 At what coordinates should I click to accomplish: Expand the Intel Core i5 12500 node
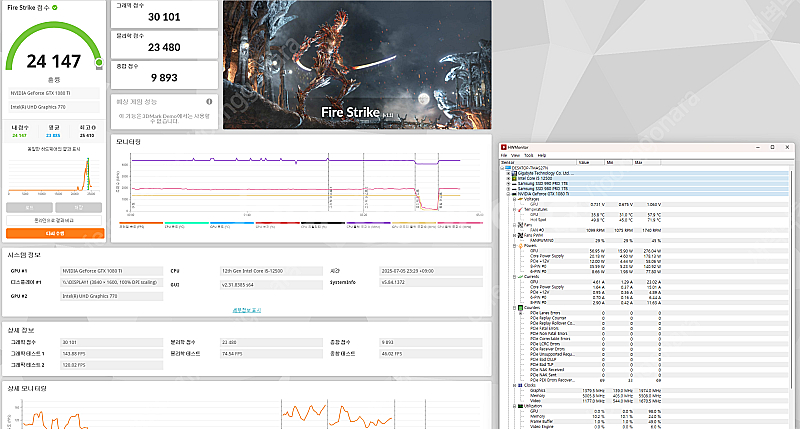click(508, 179)
